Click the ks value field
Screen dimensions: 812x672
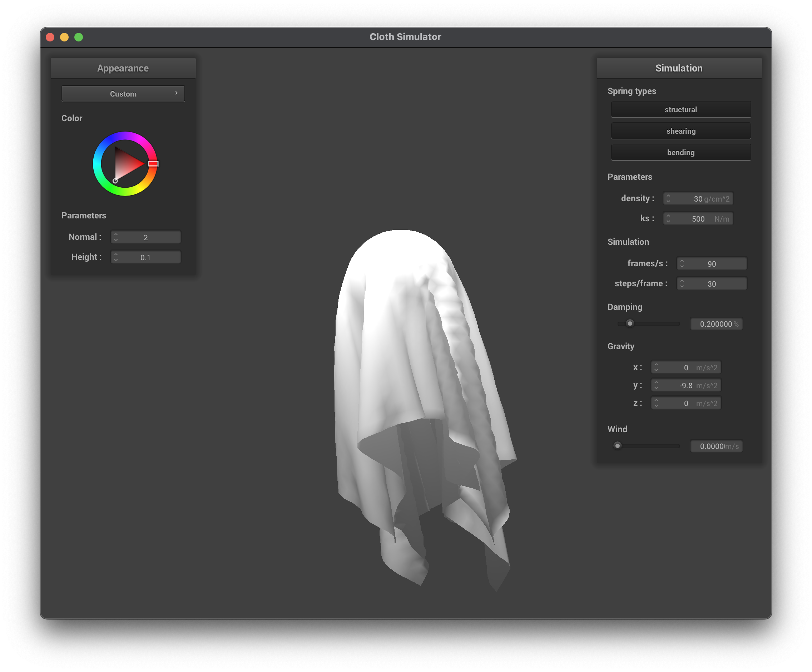698,219
